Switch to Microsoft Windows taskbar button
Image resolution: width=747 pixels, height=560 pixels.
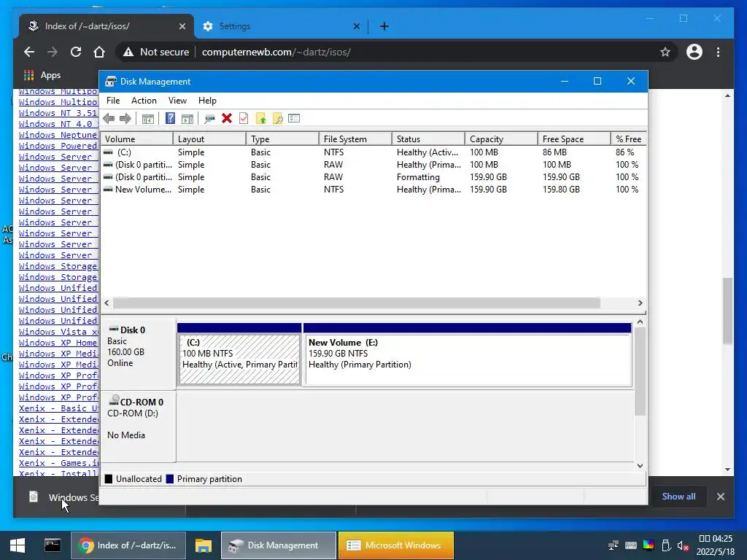pyautogui.click(x=395, y=545)
